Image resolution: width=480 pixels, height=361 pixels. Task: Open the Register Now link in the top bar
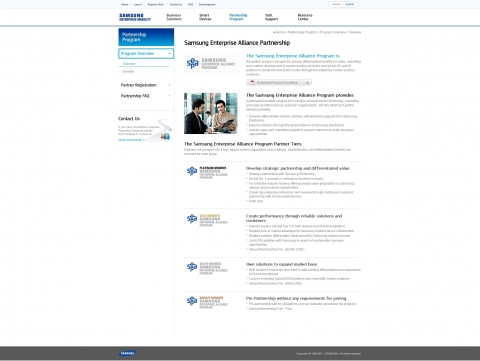155,4
